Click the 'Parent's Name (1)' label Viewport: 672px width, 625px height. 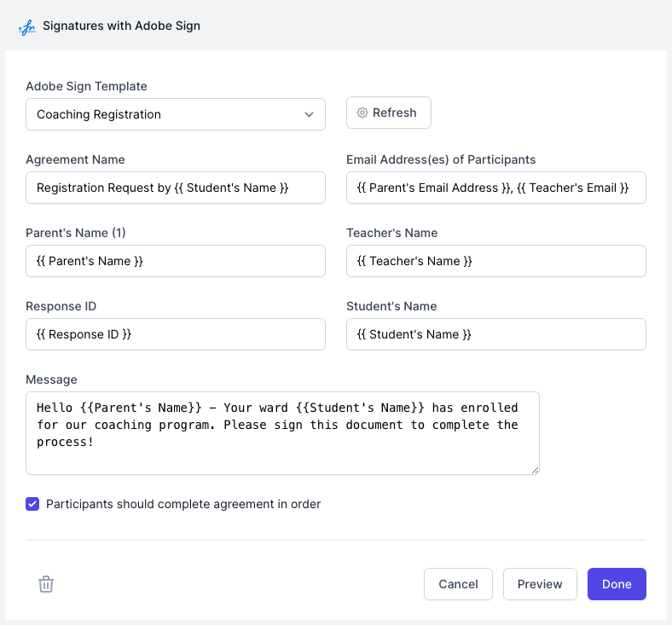point(76,233)
